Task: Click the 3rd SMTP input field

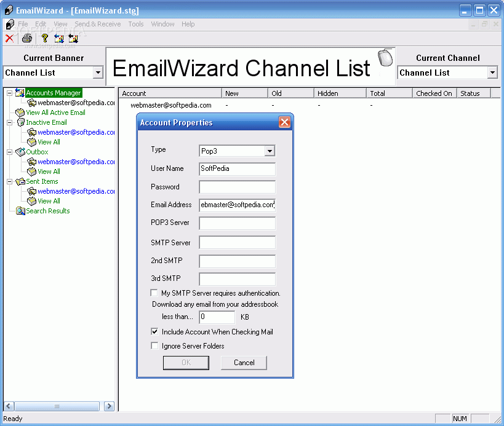Action: (x=237, y=279)
